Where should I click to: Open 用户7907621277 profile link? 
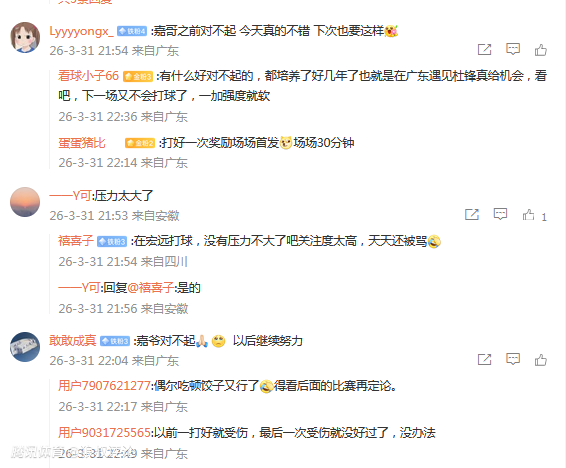(104, 386)
